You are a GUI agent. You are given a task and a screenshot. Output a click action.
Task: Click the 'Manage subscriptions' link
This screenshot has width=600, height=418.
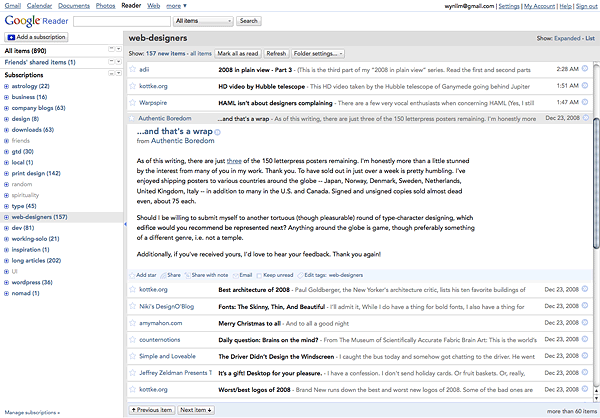[30, 412]
